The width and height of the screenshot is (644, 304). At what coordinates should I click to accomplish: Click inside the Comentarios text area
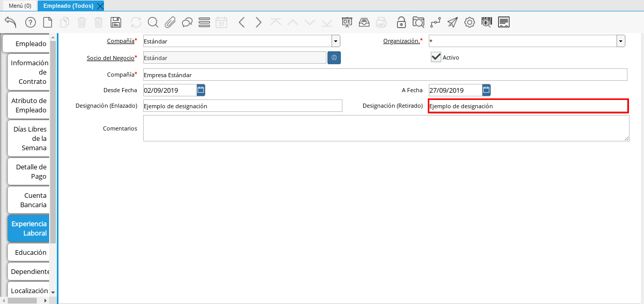(386, 128)
